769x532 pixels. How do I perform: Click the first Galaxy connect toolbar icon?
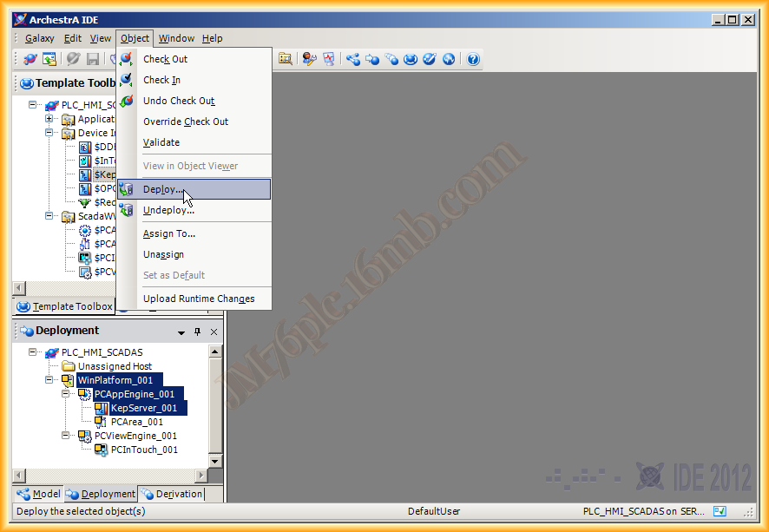[30, 59]
